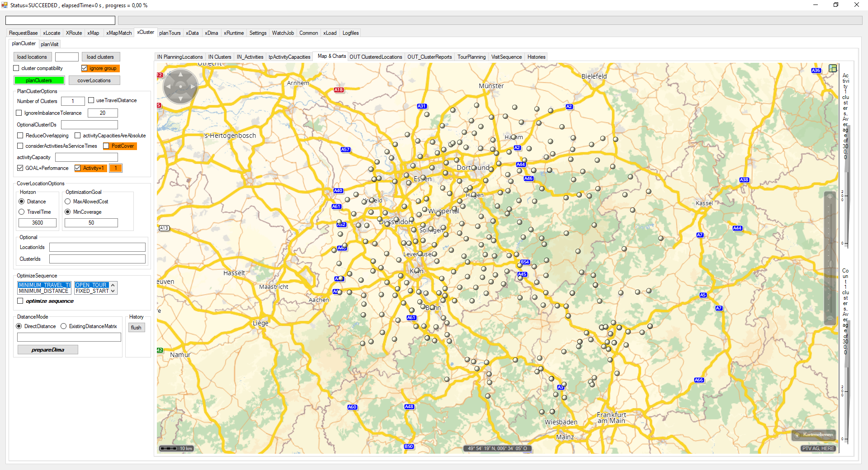Viewport: 868px width, 470px height.
Task: Pan the map down with navigation arrow
Action: (180, 98)
